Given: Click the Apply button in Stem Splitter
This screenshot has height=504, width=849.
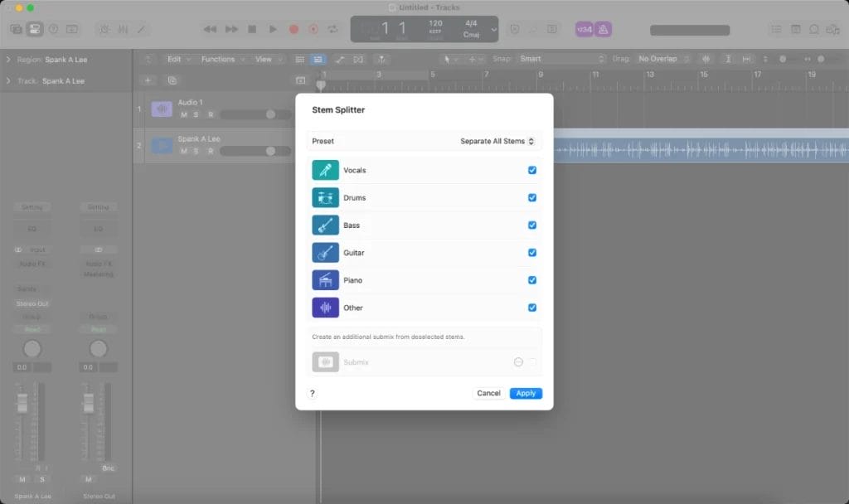Looking at the screenshot, I should [x=526, y=393].
